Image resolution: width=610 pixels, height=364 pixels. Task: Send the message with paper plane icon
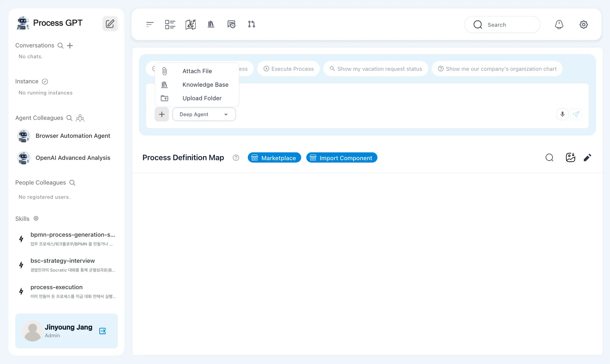click(x=576, y=114)
